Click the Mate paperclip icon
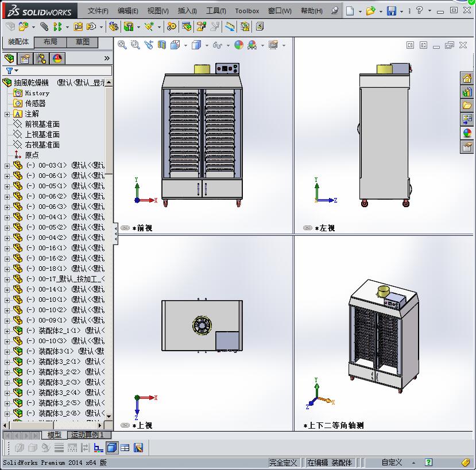 coord(44,27)
